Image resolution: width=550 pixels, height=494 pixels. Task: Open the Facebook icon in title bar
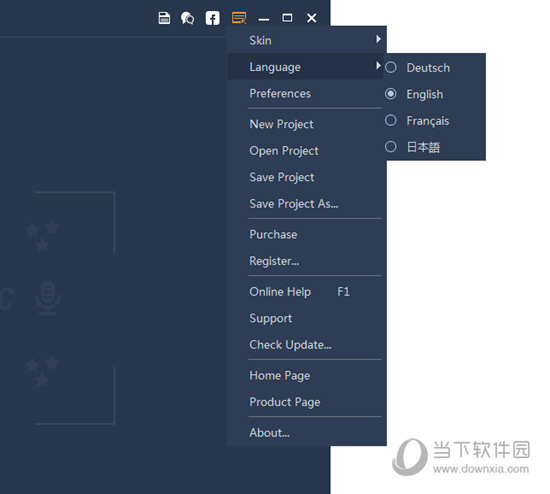coord(212,18)
